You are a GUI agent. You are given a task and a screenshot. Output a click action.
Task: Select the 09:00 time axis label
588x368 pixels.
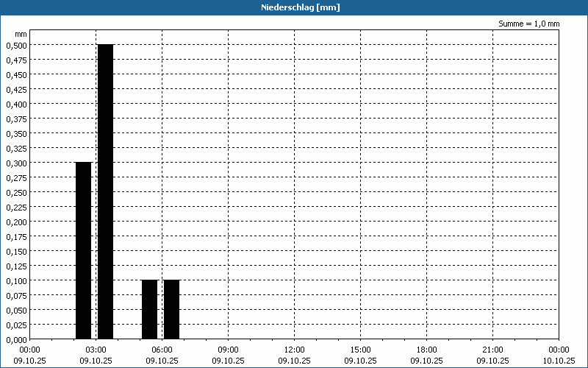click(x=228, y=350)
